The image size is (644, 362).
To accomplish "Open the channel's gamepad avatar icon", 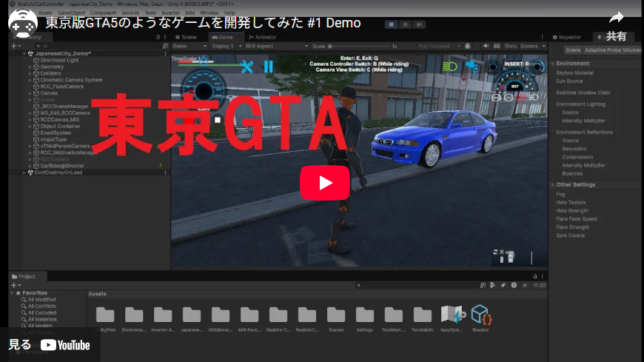I will [22, 22].
